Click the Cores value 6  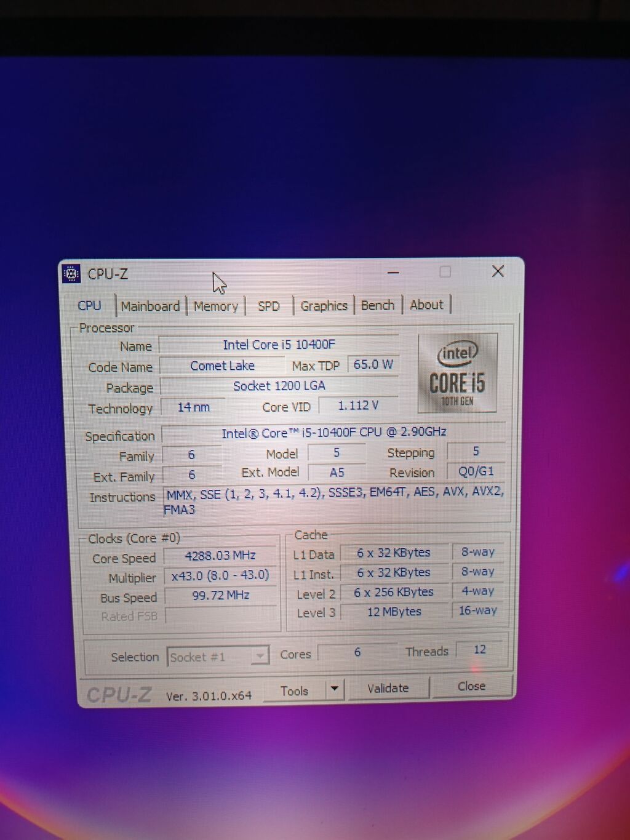357,652
